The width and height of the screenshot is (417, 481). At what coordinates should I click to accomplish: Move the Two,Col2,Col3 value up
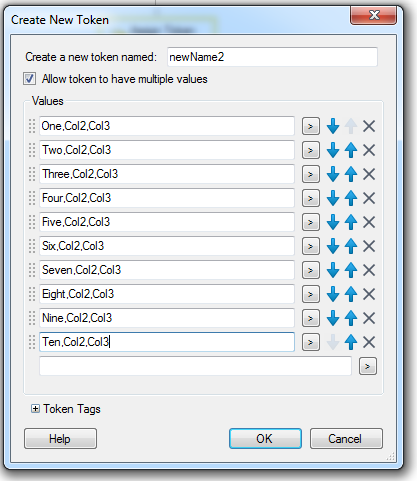(x=351, y=150)
